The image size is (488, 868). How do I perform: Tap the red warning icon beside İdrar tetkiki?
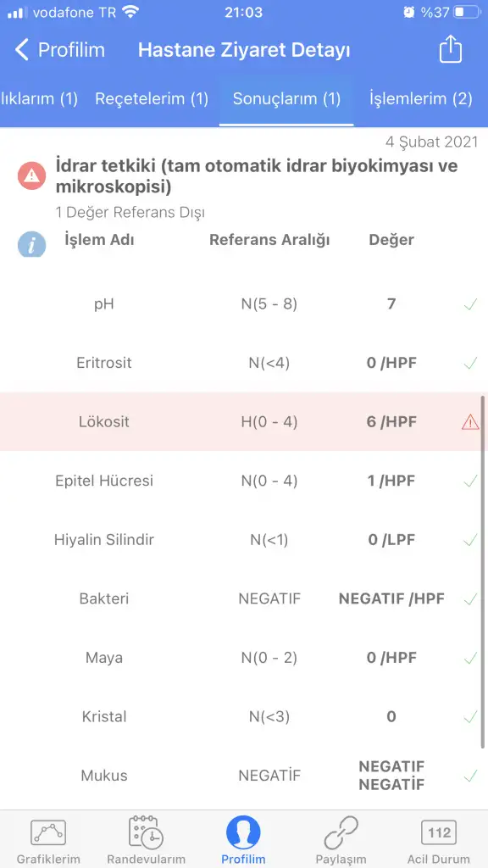point(31,176)
